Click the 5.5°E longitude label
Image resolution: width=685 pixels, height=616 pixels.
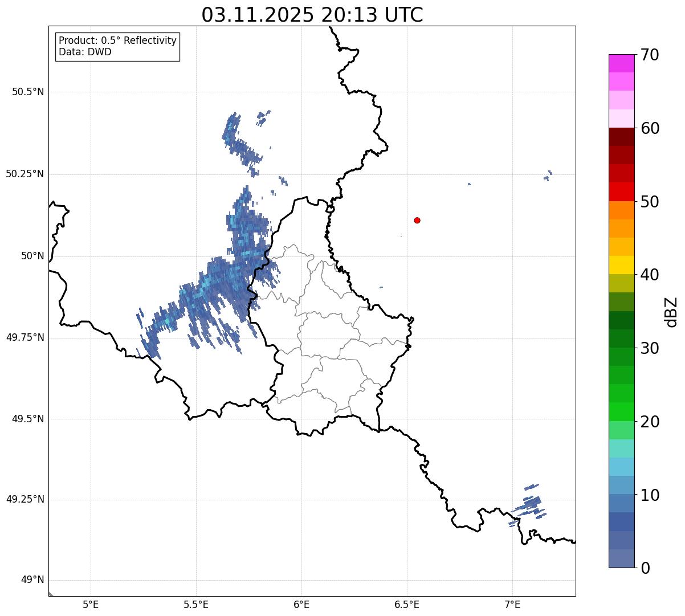point(196,604)
